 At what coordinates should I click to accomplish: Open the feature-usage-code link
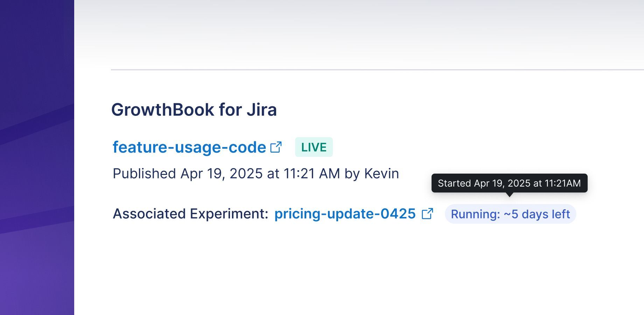pyautogui.click(x=189, y=147)
